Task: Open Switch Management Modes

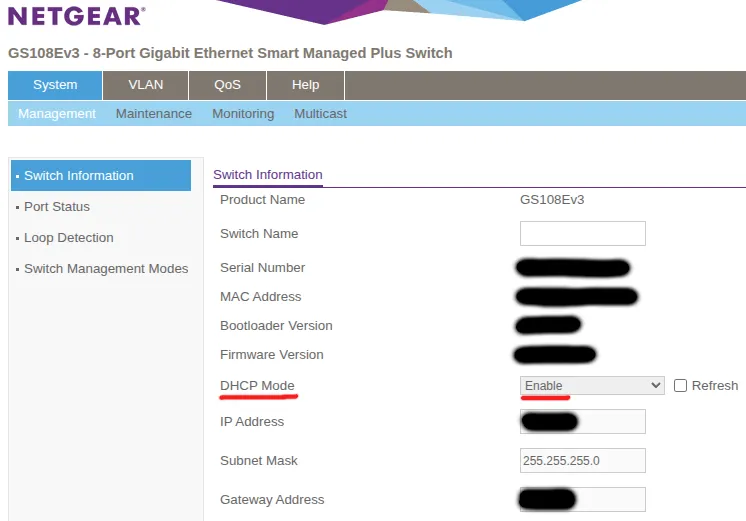Action: pos(106,268)
